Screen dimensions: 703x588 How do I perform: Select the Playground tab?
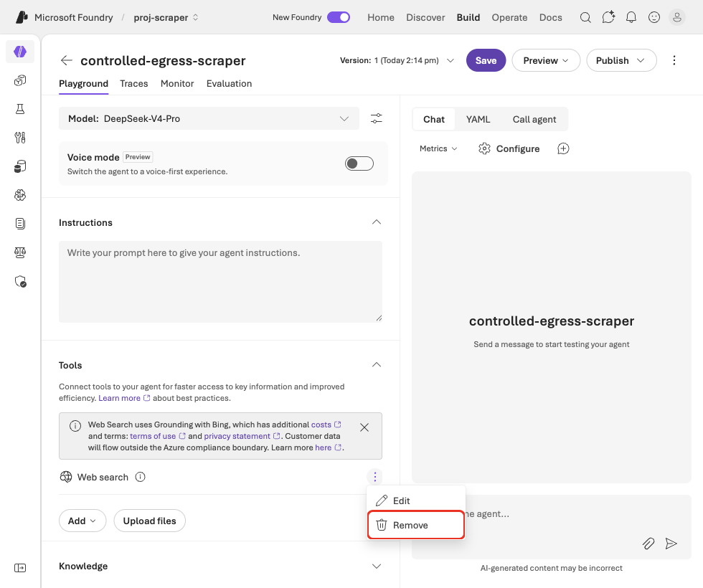83,84
